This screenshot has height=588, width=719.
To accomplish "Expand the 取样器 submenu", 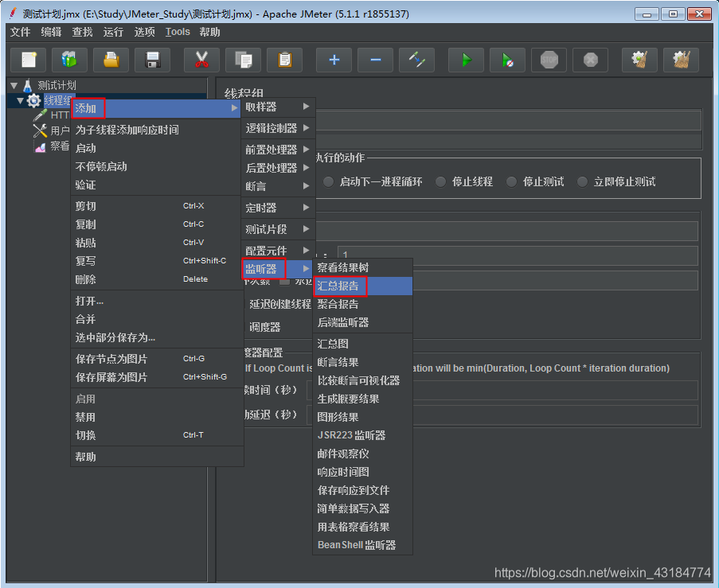I will [278, 107].
